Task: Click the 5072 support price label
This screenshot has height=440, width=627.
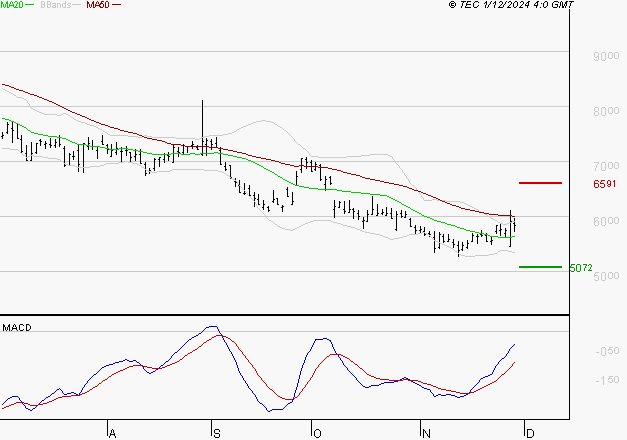Action: 579,268
